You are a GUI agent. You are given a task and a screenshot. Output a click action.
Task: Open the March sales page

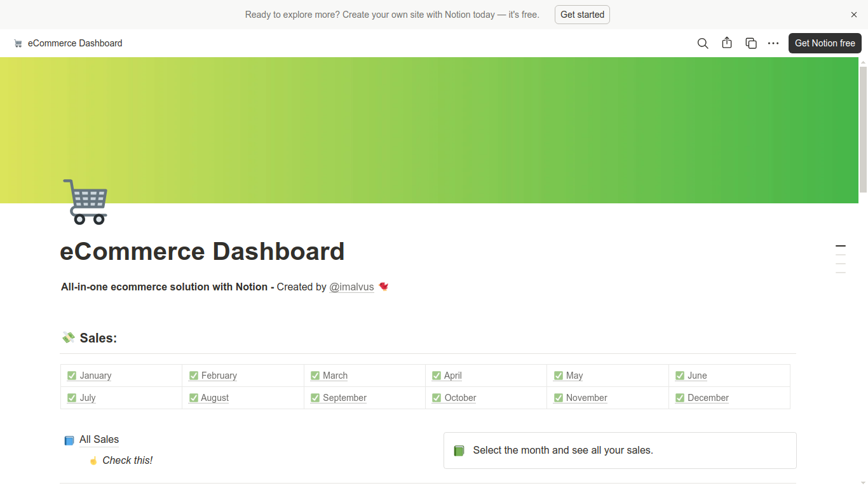(335, 376)
